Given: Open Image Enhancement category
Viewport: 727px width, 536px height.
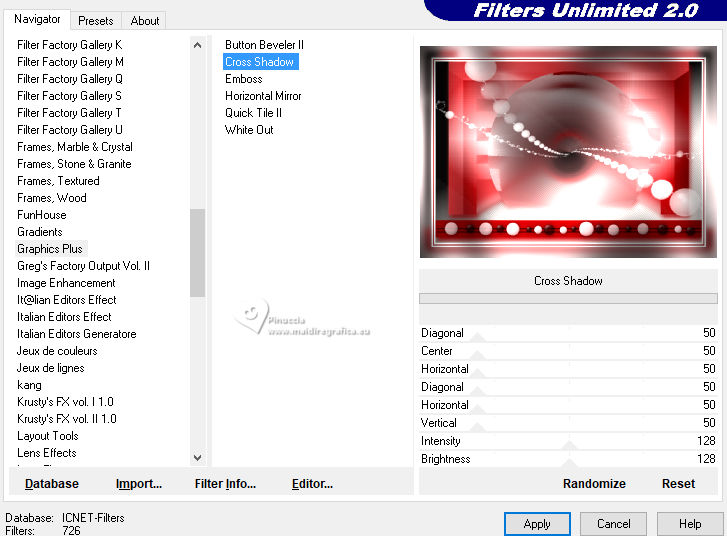Looking at the screenshot, I should [66, 283].
